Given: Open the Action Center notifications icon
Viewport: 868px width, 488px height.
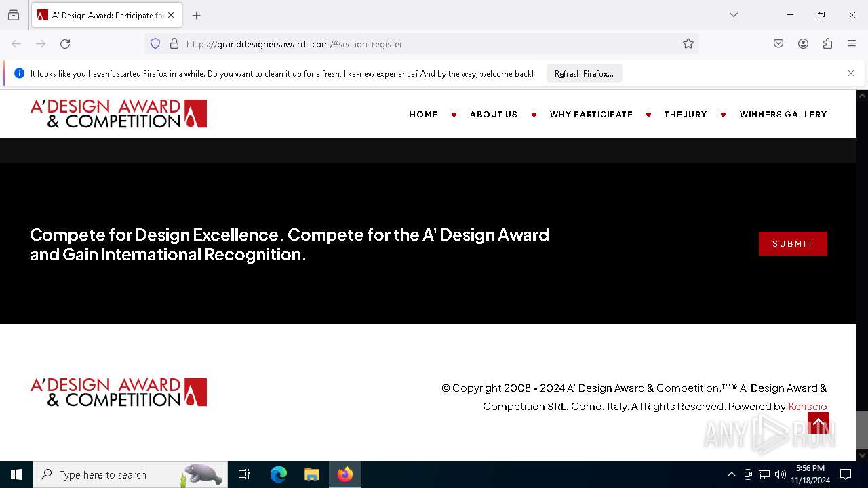Looking at the screenshot, I should (x=846, y=474).
